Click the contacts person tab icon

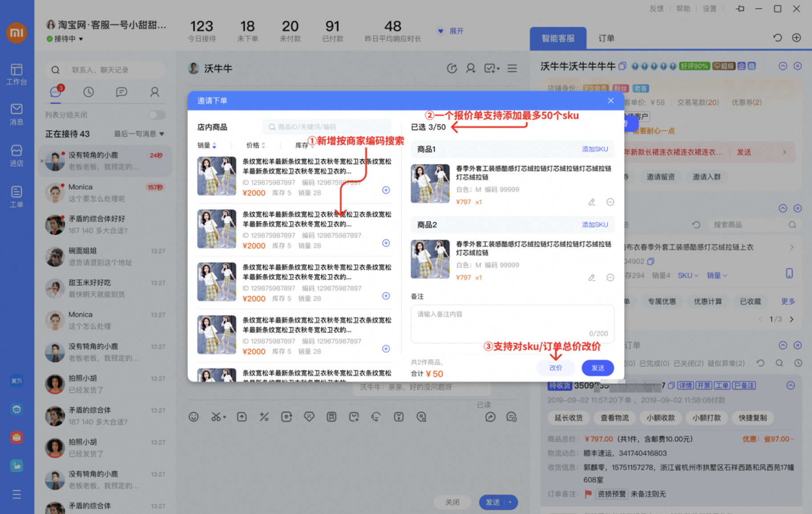[x=154, y=92]
